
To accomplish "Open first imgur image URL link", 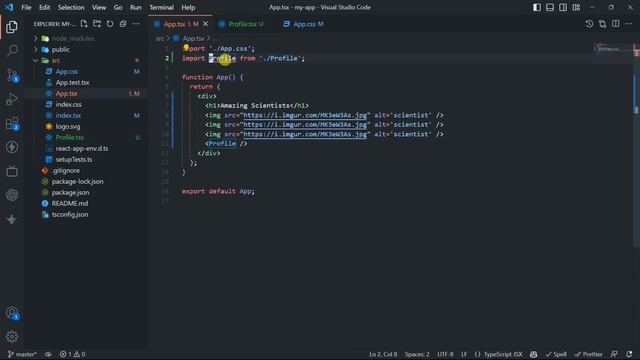I will pyautogui.click(x=305, y=115).
